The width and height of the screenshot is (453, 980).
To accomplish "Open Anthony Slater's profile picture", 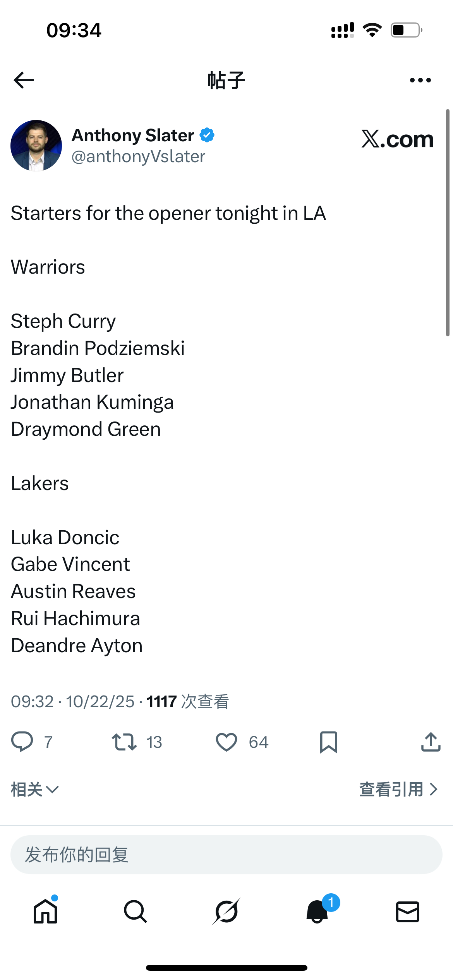I will click(36, 146).
